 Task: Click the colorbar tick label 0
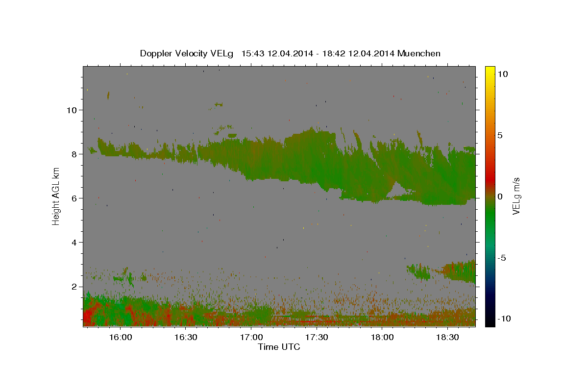500,196
